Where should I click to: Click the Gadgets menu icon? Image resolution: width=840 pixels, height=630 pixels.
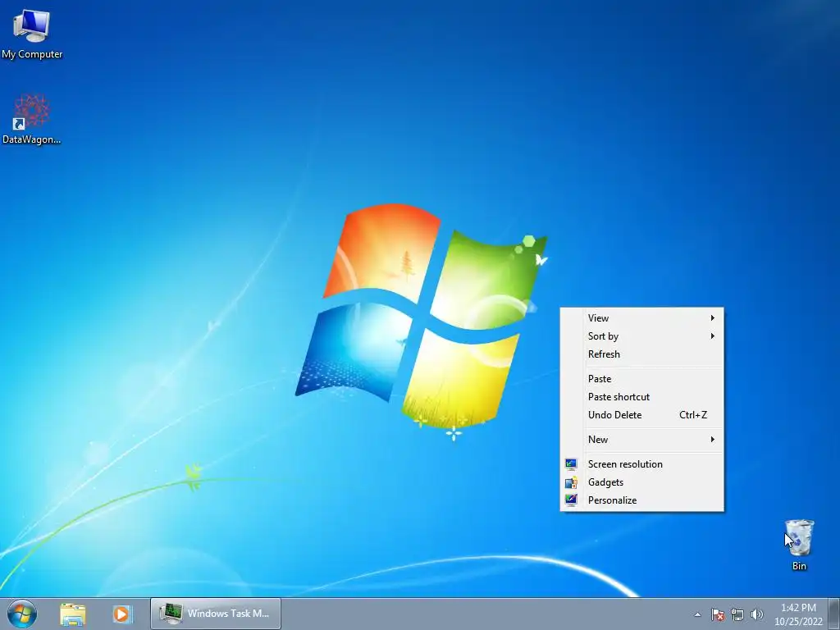coord(571,482)
